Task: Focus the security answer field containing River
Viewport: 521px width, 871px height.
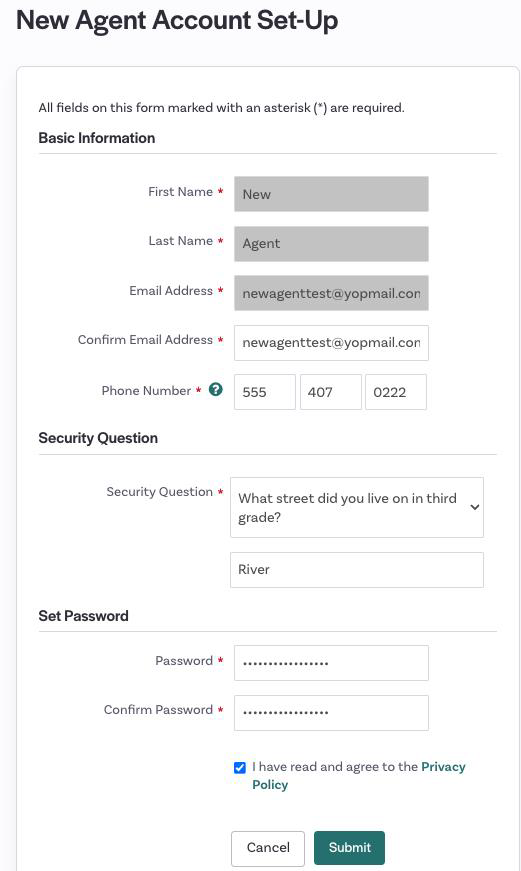Action: (357, 570)
